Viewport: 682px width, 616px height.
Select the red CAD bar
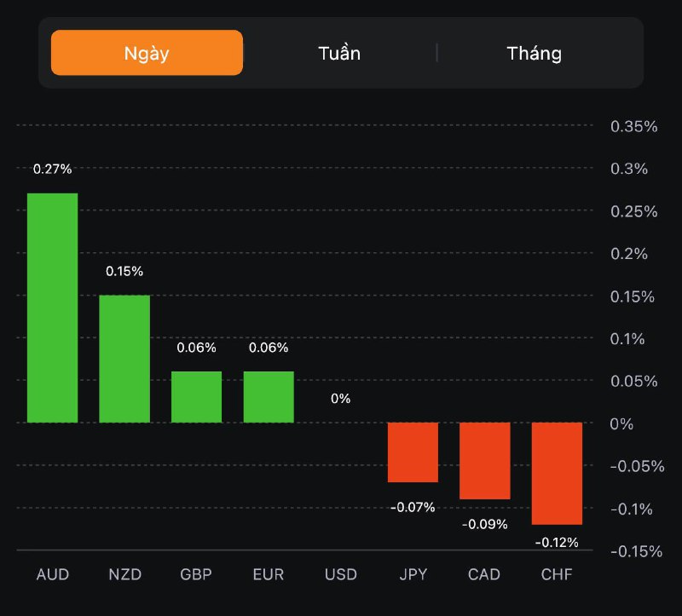point(485,461)
